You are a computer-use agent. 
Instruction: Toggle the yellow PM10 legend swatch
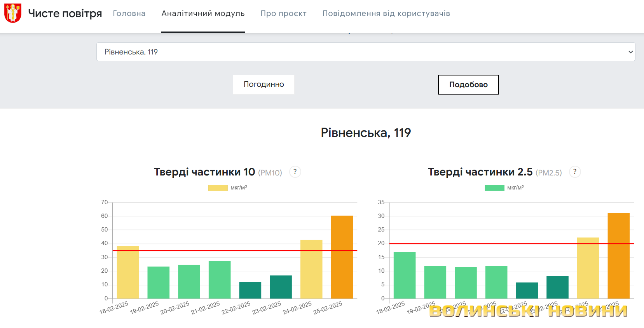218,188
